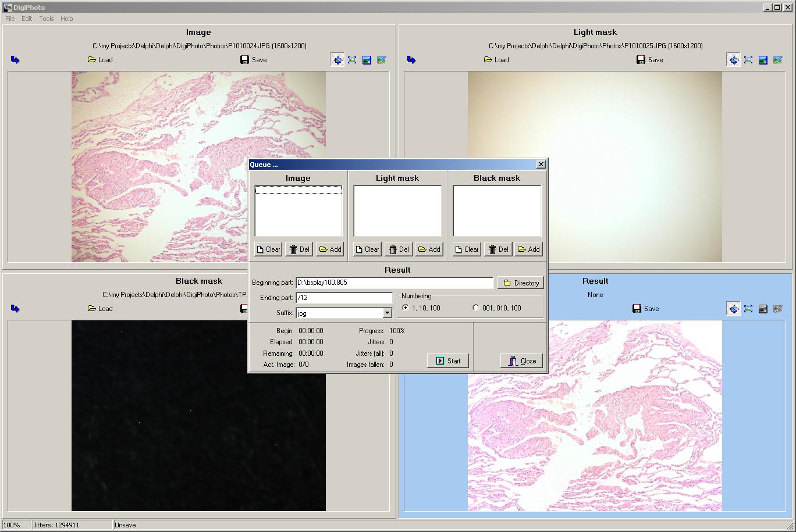Click the 'None' text under Result heading
Screen dimensions: 796x532
coord(595,295)
